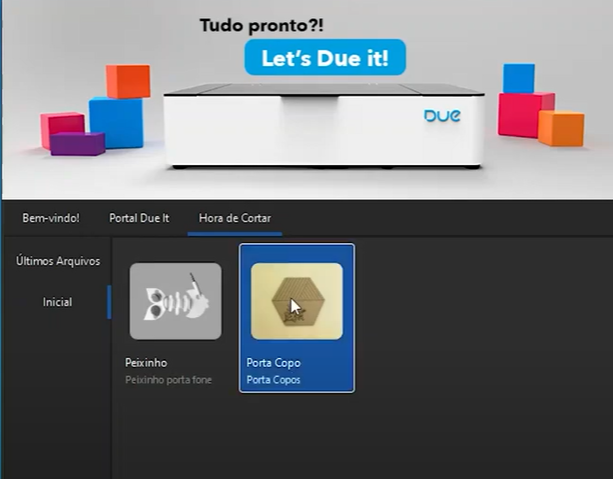
Task: Click the Porta Copos subtitle text
Action: 273,380
